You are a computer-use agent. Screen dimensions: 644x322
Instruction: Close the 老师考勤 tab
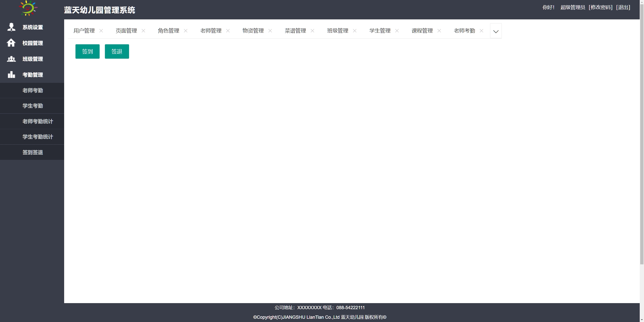(x=481, y=31)
